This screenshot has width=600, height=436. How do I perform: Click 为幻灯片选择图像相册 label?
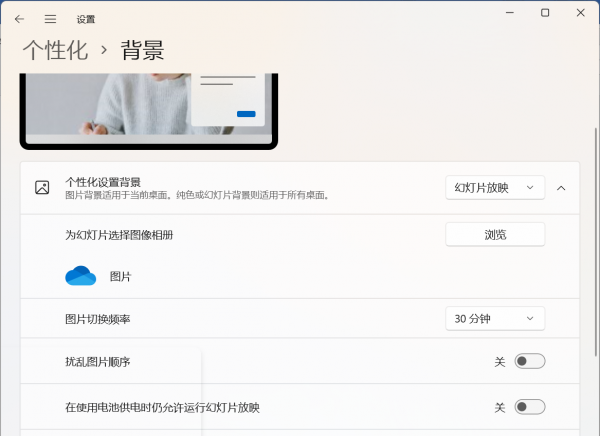pyautogui.click(x=119, y=235)
